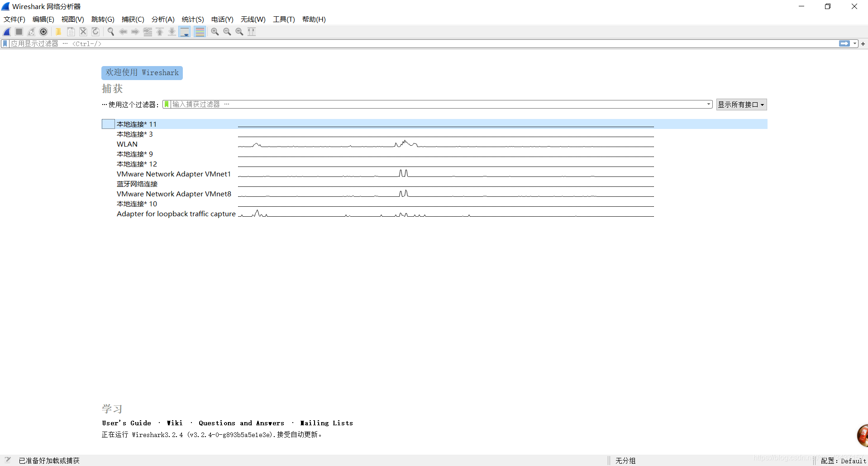
Task: Click the zoom in toolbar icon
Action: click(x=215, y=32)
